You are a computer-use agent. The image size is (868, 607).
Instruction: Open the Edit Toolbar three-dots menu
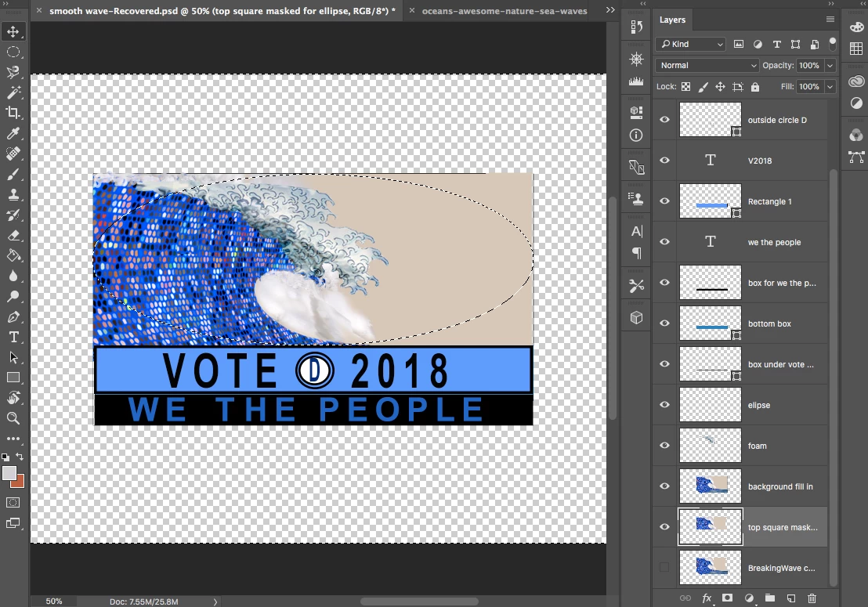[13, 439]
